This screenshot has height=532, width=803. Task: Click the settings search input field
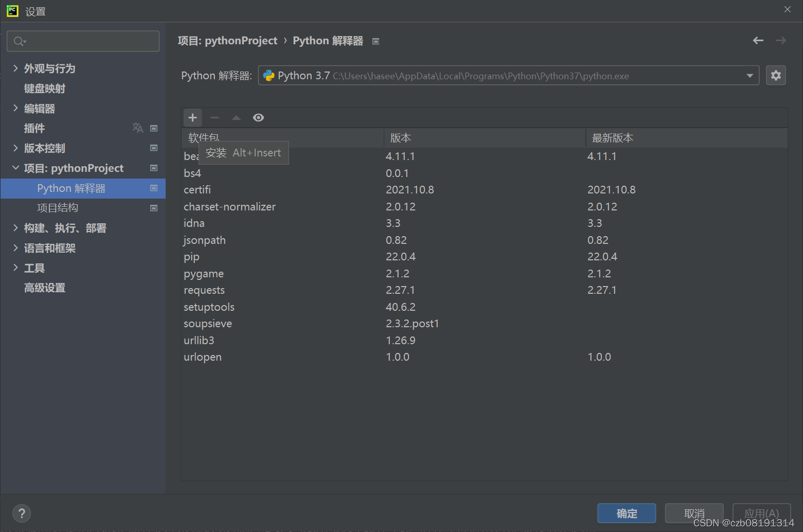click(x=83, y=41)
